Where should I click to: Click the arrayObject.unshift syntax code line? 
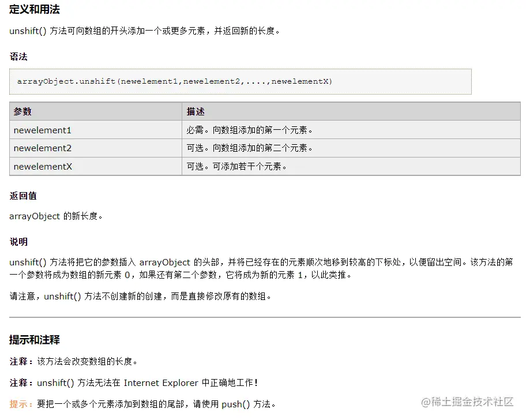(174, 81)
